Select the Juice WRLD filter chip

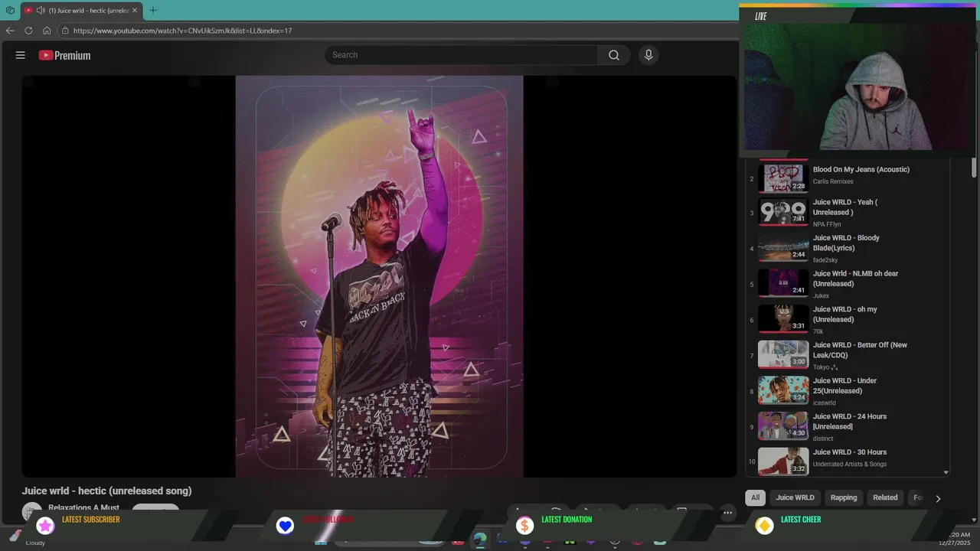coord(795,497)
